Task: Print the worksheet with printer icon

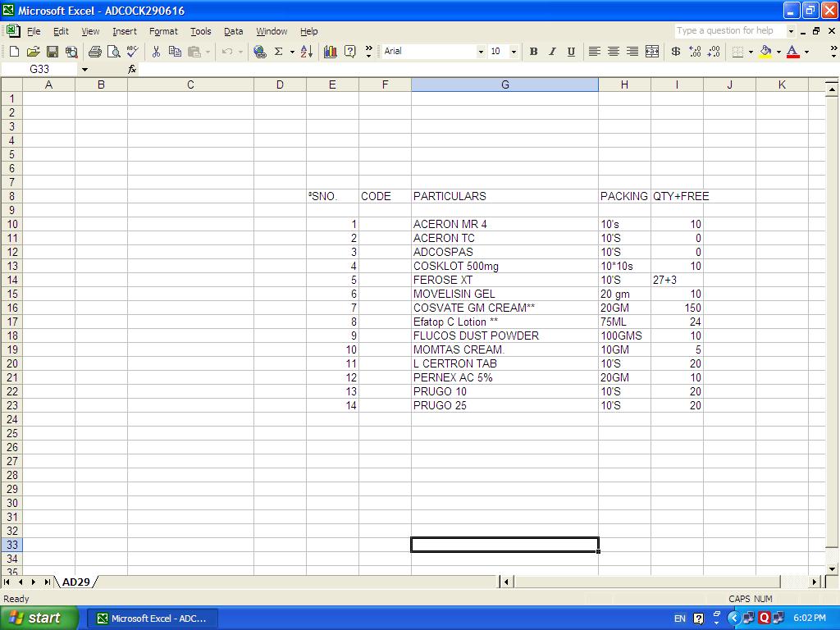Action: (x=95, y=52)
